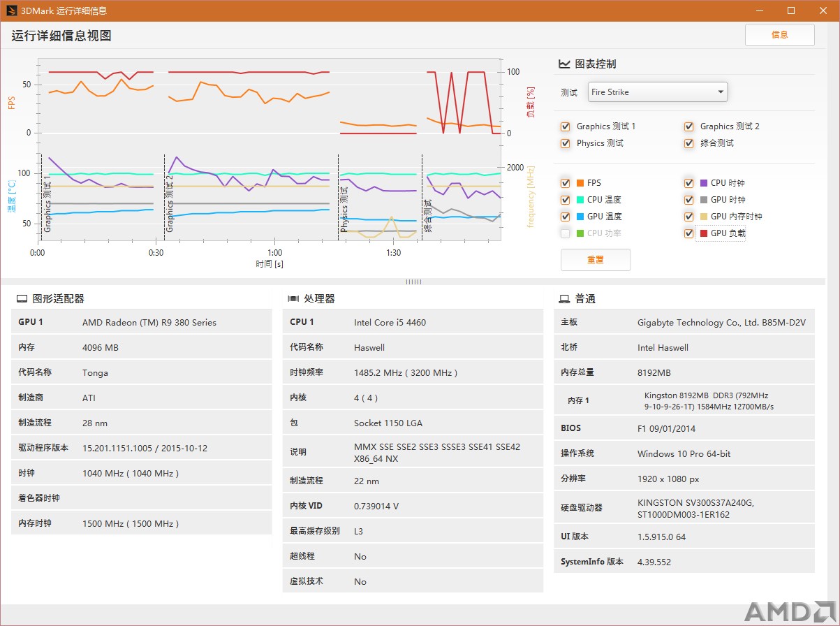Close the 3DMark details window
The image size is (840, 626).
[x=822, y=10]
